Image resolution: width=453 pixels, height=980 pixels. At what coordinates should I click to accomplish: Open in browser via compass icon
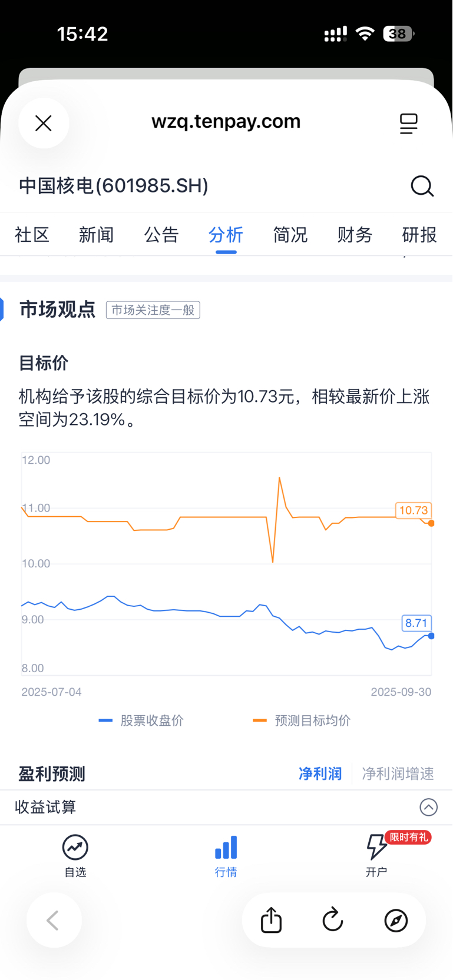pos(396,920)
